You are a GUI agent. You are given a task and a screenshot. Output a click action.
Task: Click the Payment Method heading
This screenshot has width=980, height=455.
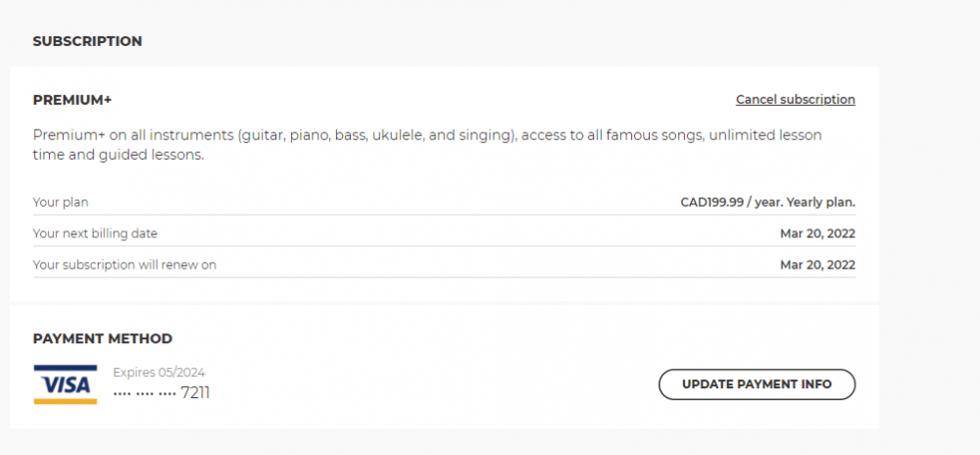pyautogui.click(x=103, y=339)
